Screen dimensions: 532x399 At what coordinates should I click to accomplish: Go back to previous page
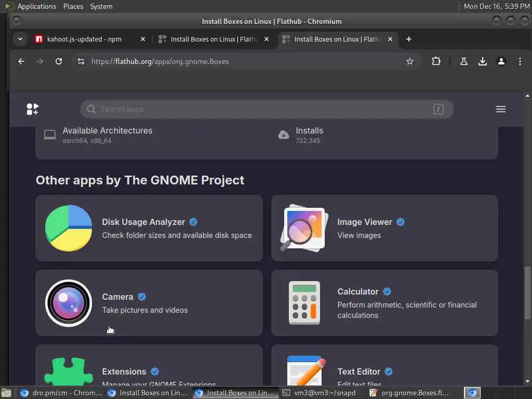tap(21, 61)
